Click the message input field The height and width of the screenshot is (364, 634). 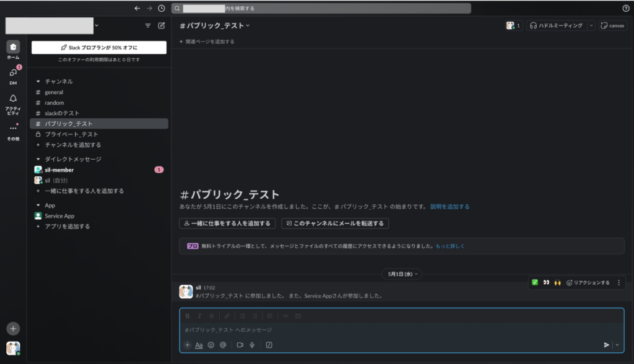pos(396,330)
